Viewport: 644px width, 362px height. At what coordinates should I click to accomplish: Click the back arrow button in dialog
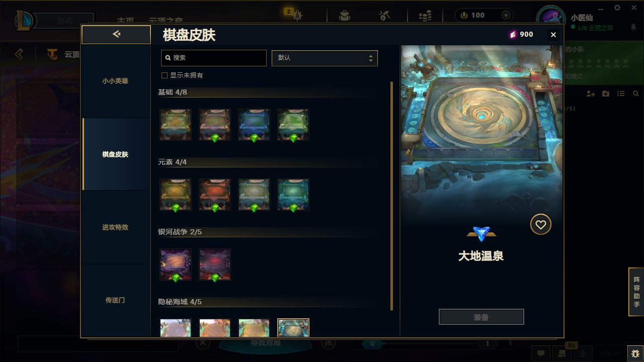point(116,34)
